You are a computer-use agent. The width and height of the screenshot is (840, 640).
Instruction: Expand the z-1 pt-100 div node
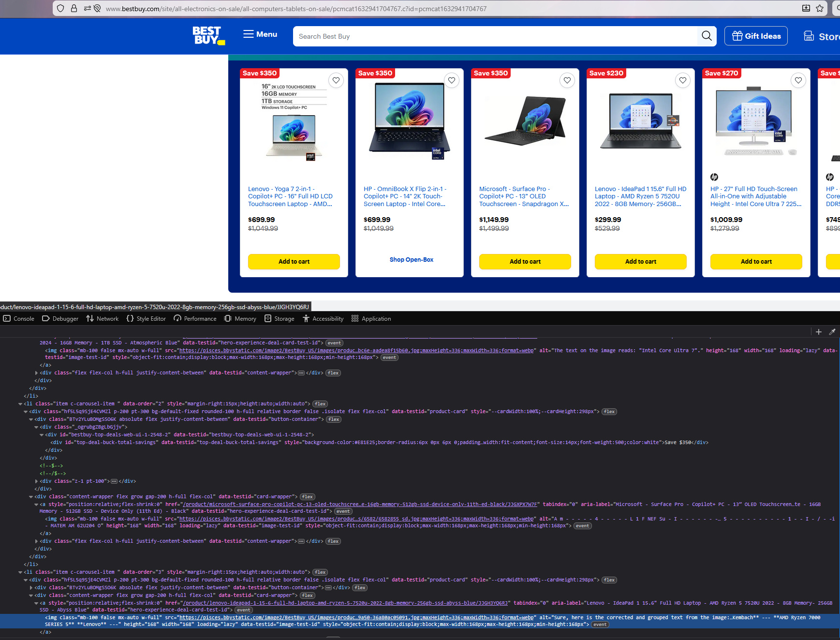point(37,481)
